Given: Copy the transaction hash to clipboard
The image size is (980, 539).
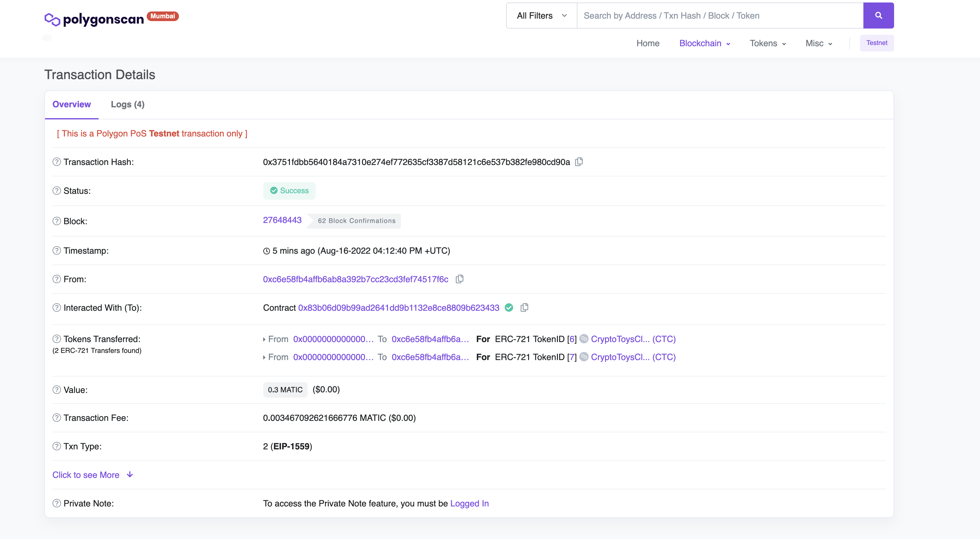Looking at the screenshot, I should pos(579,162).
